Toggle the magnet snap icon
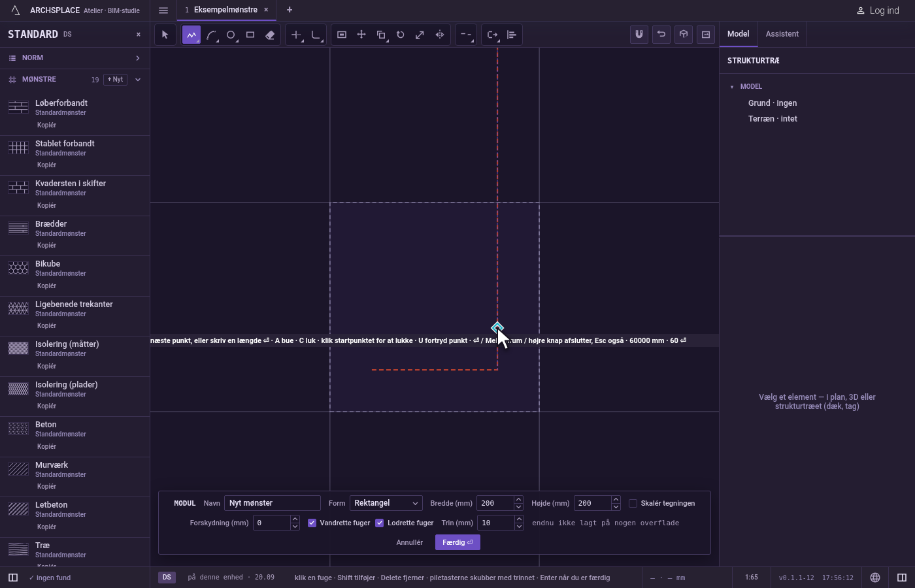 (x=639, y=35)
